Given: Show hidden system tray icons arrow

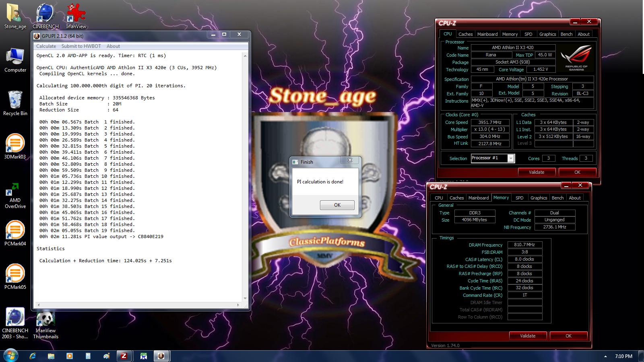Looking at the screenshot, I should (606, 356).
